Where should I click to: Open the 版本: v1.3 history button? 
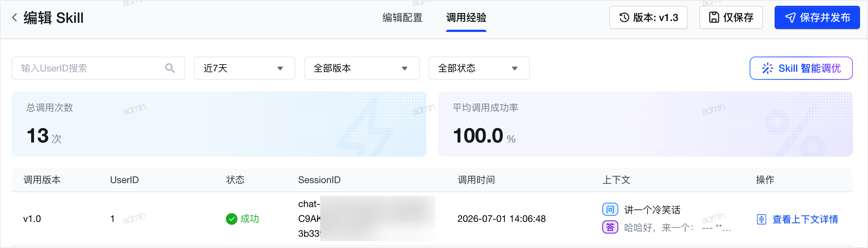[x=648, y=17]
